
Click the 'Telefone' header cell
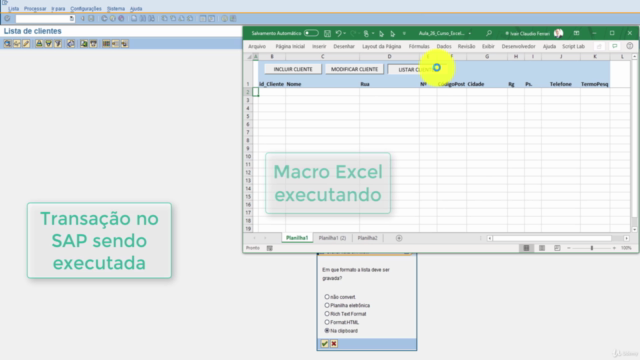click(x=560, y=84)
